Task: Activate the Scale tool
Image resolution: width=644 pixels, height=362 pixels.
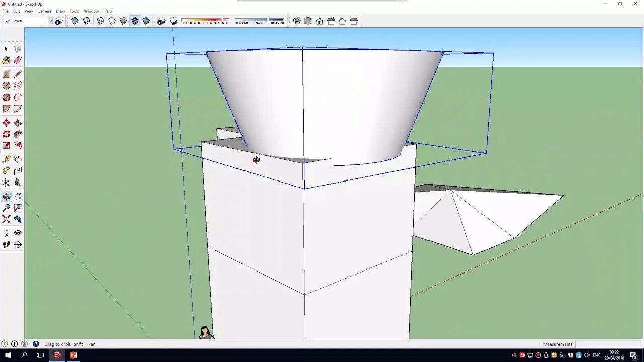Action: (6, 146)
